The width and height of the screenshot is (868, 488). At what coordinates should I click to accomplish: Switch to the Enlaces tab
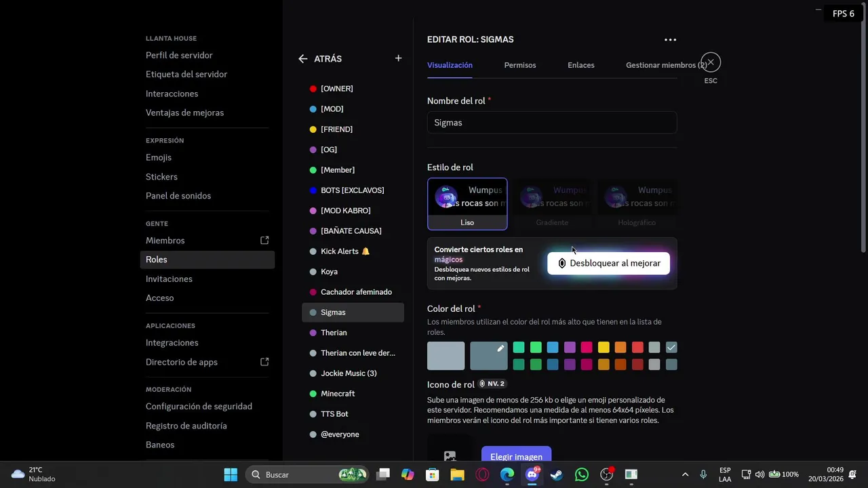(581, 65)
